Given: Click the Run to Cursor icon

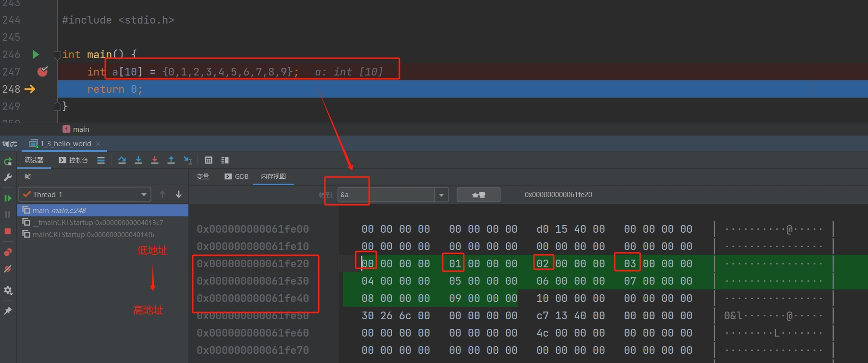Looking at the screenshot, I should (x=187, y=160).
